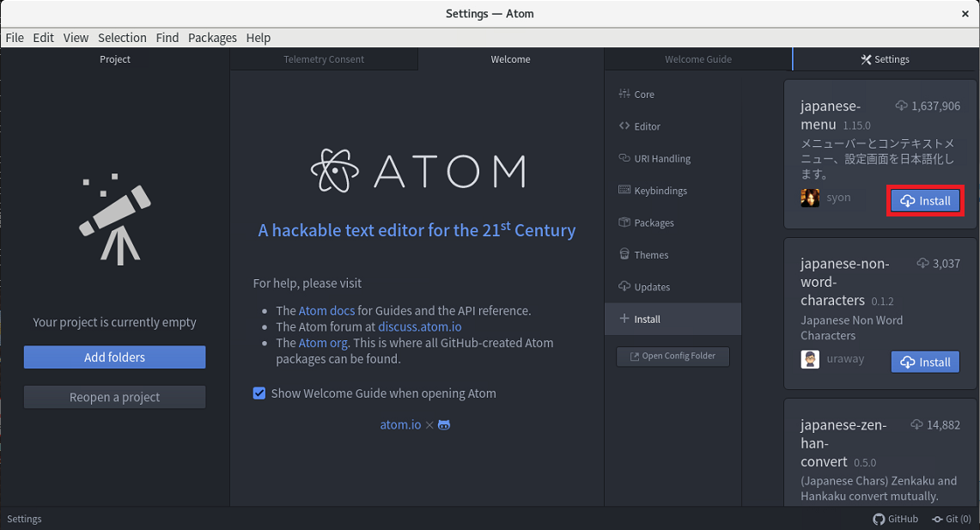The width and height of the screenshot is (980, 530).
Task: Click the GitHub icon in status bar
Action: (879, 519)
